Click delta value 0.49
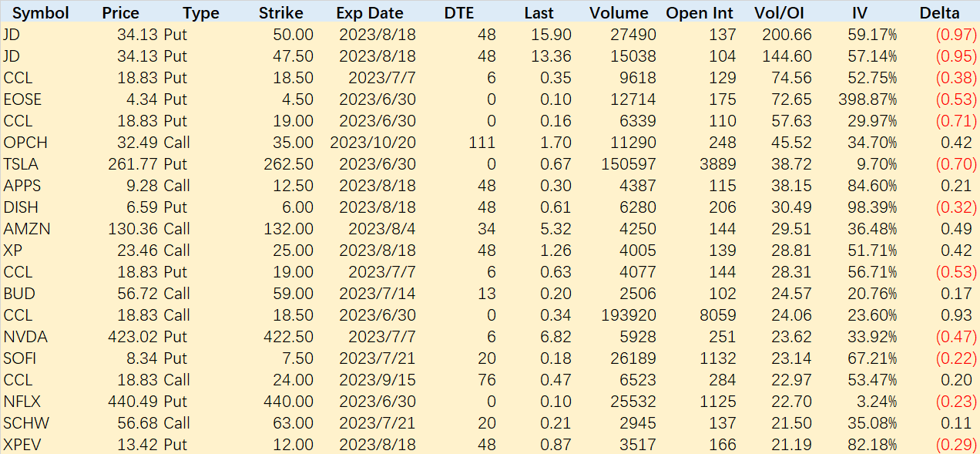 [956, 229]
